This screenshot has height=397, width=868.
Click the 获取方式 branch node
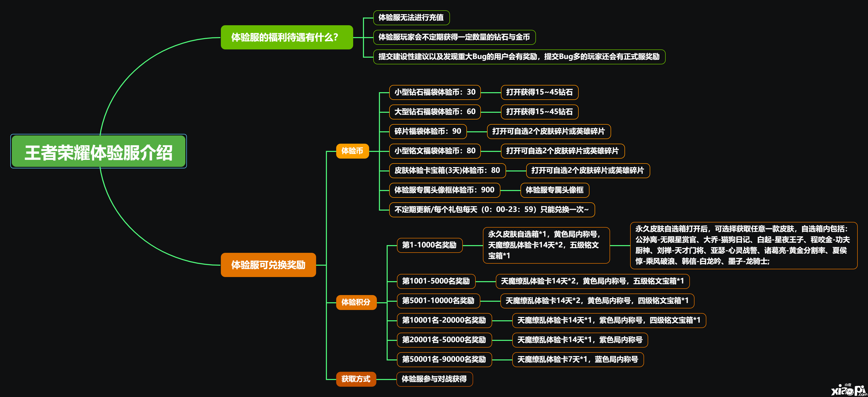[x=356, y=379]
